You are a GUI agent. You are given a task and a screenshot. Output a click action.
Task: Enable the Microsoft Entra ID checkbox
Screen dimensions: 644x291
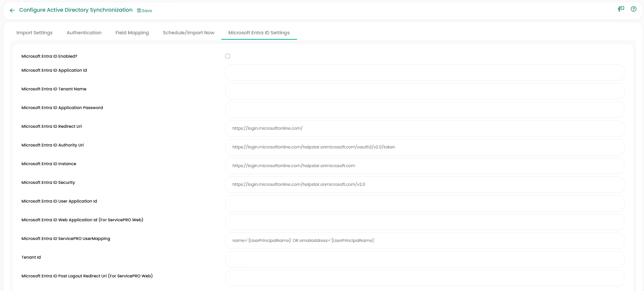228,56
